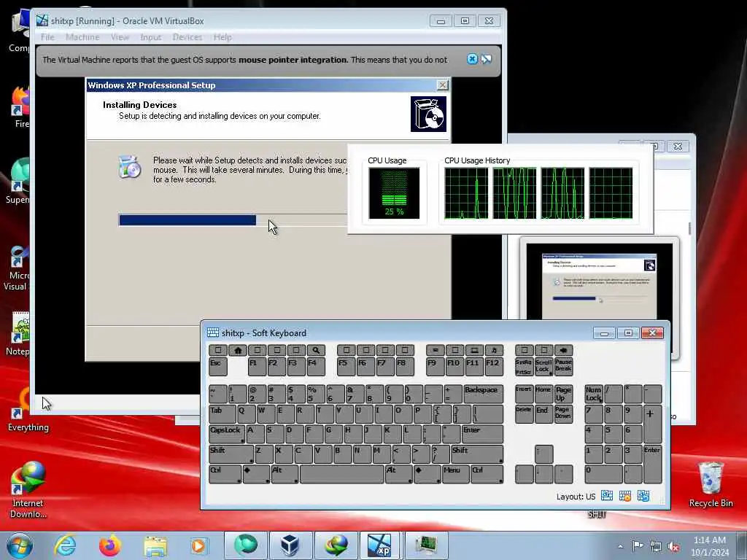Toggle the right Ctrl key on Soft Keyboard

tap(487, 474)
